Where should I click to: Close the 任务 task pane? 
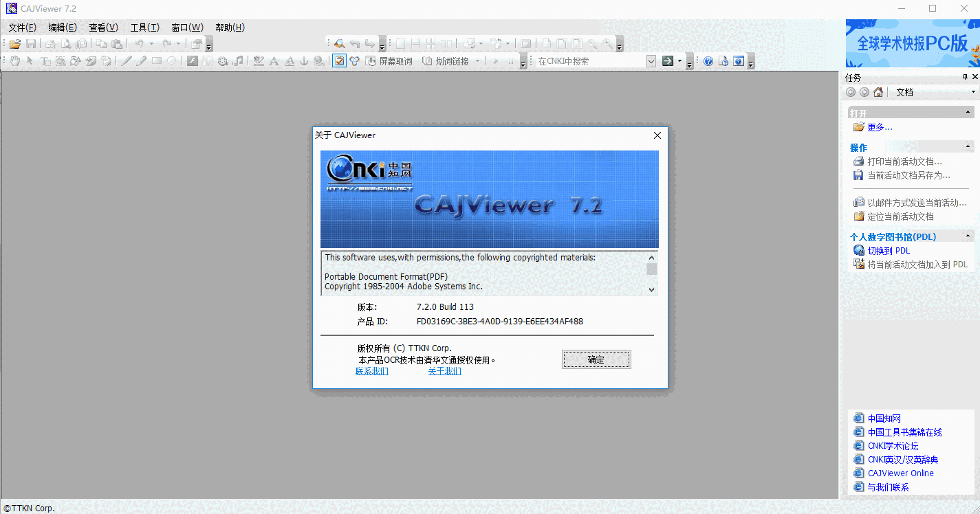[974, 77]
